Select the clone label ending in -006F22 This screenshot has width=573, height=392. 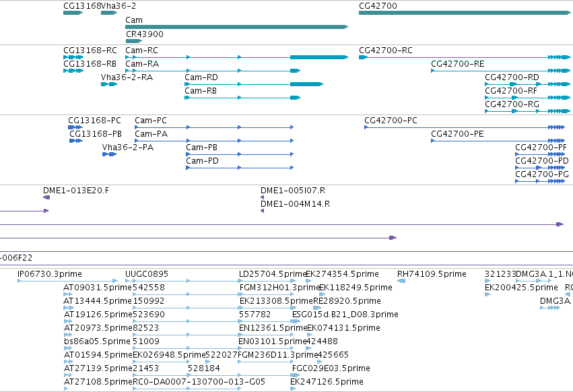[x=16, y=258]
